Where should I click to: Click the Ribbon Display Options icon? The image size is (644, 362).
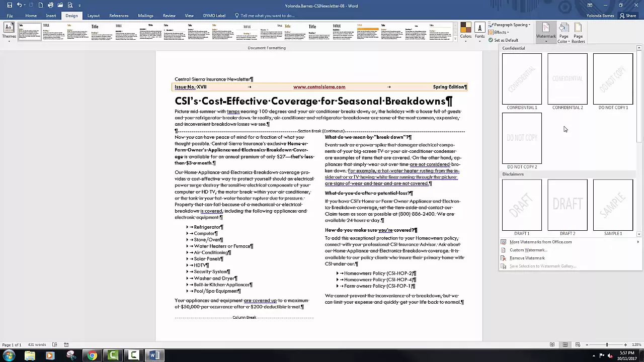point(590,6)
